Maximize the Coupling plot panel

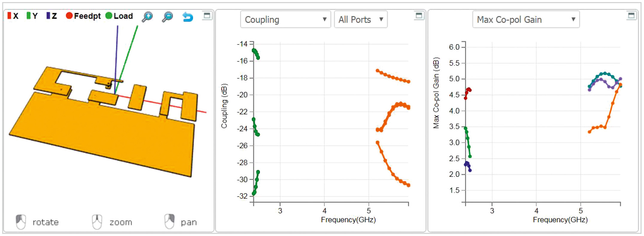[x=419, y=15]
